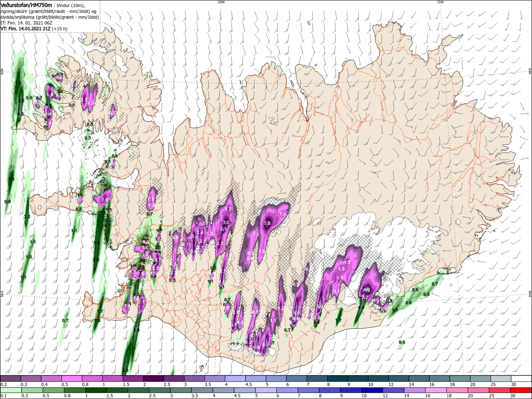This screenshot has width=532, height=399.
Task: Click the blue rain swatch between 8 and 9
Action: pyautogui.click(x=329, y=390)
